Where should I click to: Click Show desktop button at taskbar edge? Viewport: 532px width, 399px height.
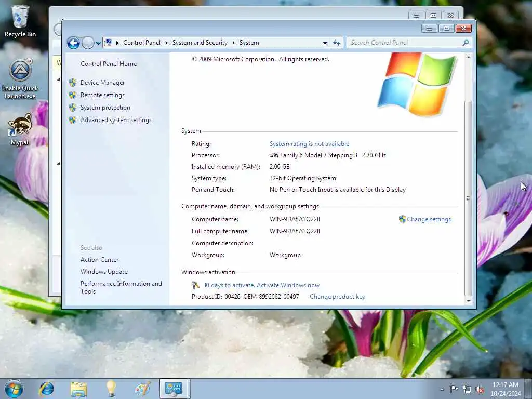[x=528, y=389]
